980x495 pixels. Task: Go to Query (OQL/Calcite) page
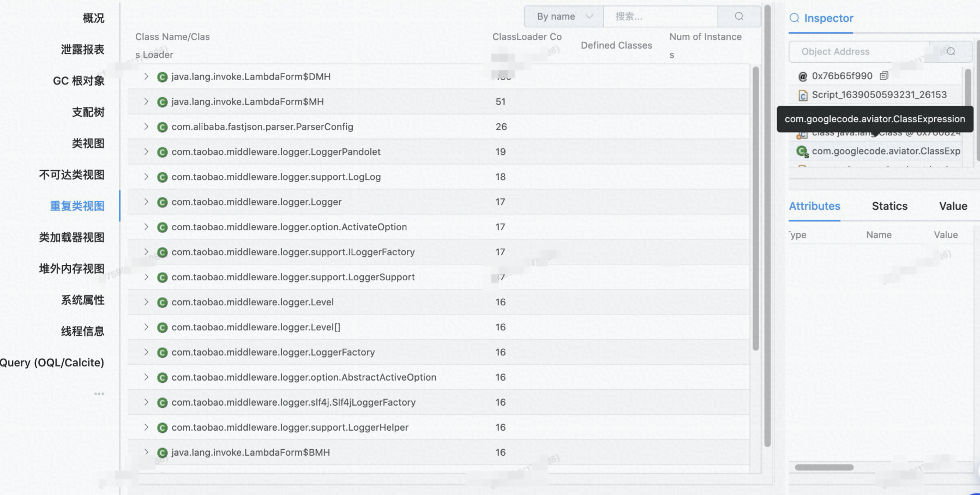(52, 363)
